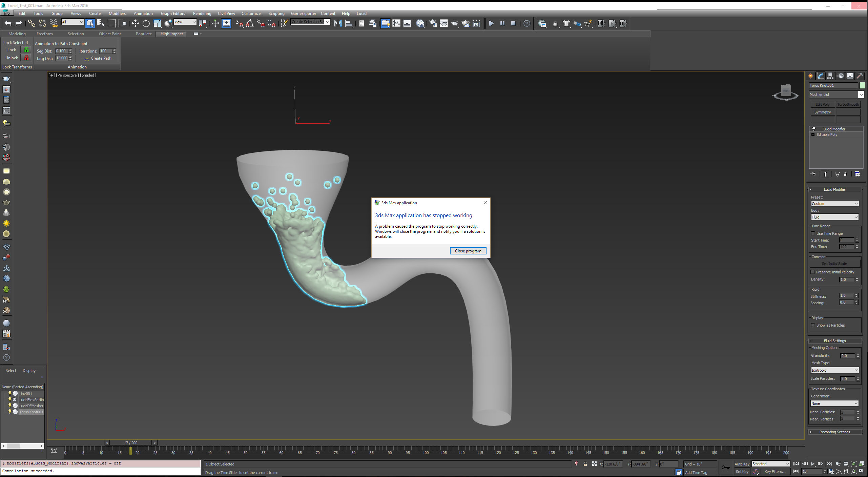The height and width of the screenshot is (477, 868).
Task: Open the Body type Fluid dropdown
Action: (x=834, y=217)
